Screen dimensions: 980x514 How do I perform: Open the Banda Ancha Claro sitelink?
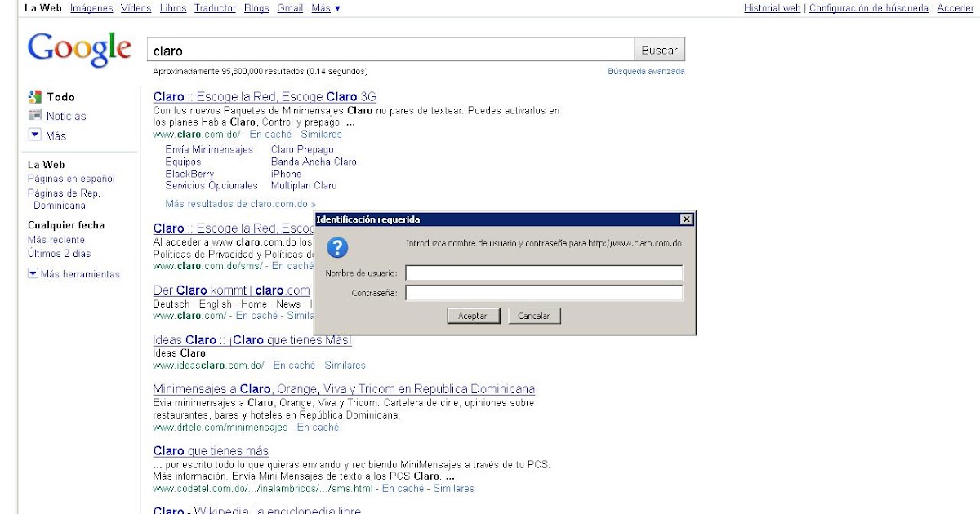314,162
